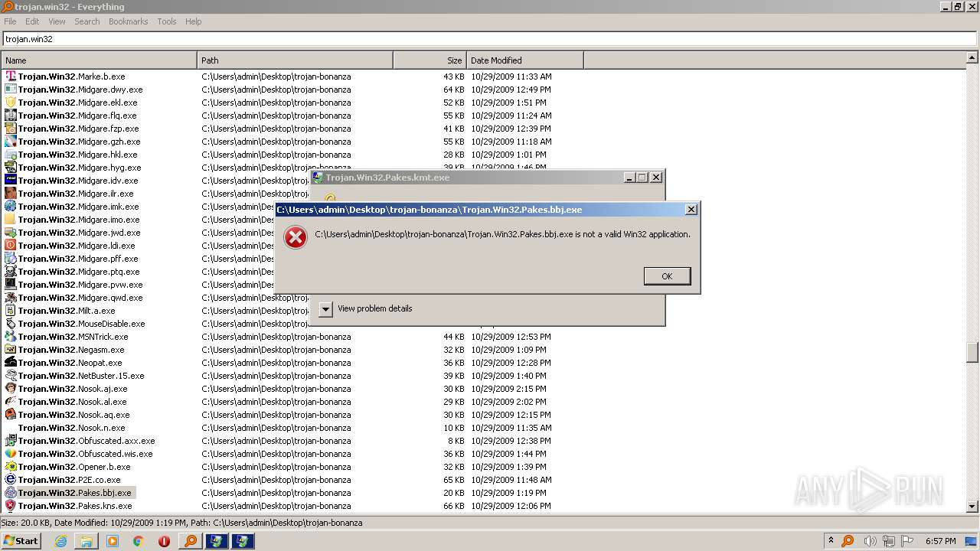This screenshot has width=980, height=551.
Task: Click the Trojan.Win32.Midgare.idv.exe file icon
Action: point(11,181)
